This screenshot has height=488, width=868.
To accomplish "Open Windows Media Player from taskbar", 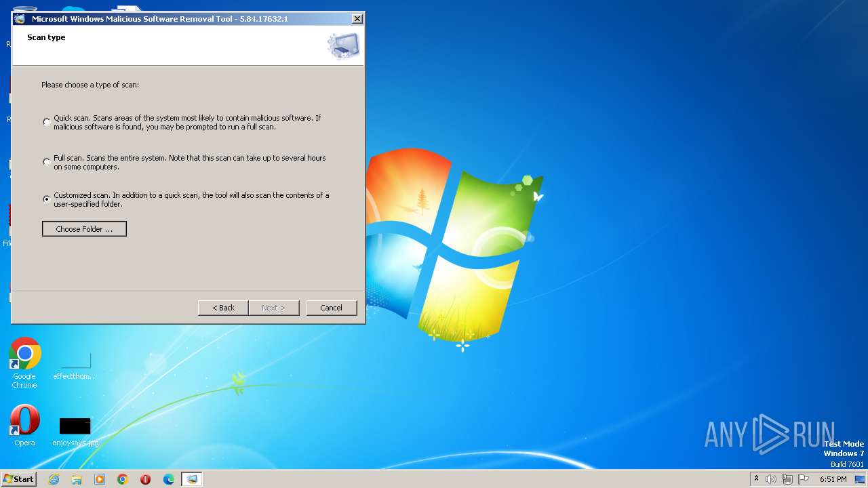I will point(100,479).
